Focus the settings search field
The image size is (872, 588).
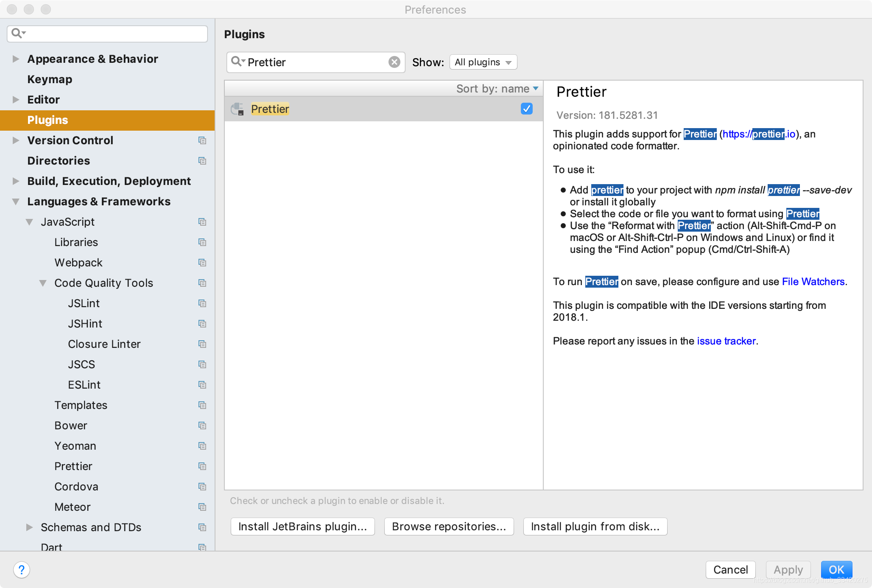tap(107, 34)
